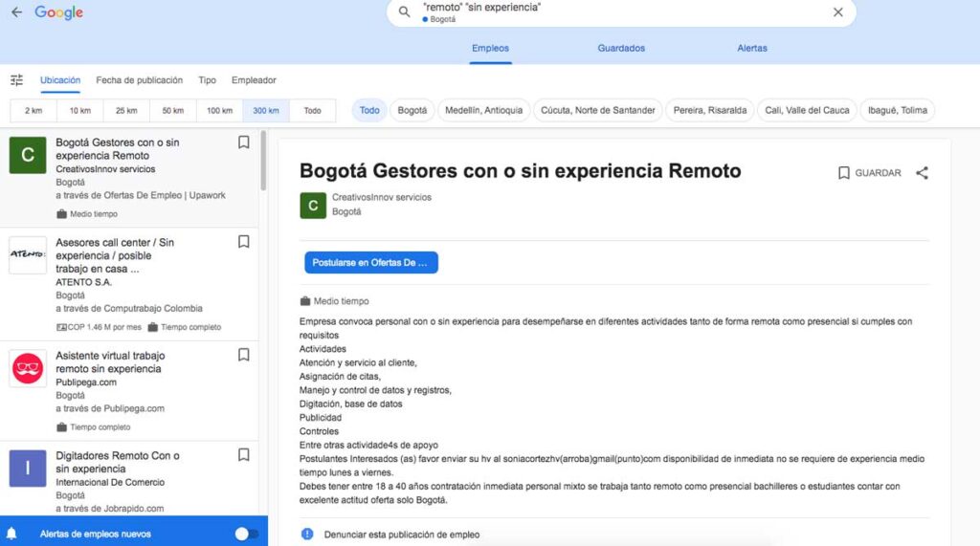Bookmark the Asistente virtual listing
Screen dimensions: 980x546
tap(244, 355)
